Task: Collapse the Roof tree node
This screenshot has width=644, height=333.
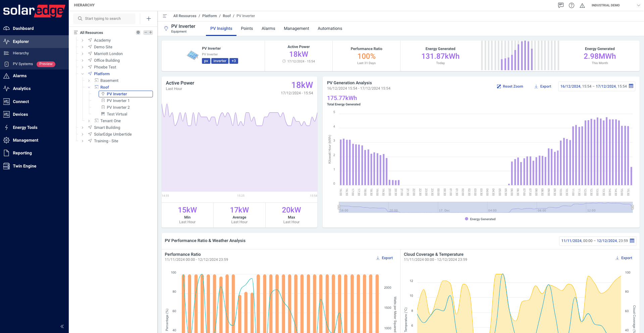Action: (89, 87)
